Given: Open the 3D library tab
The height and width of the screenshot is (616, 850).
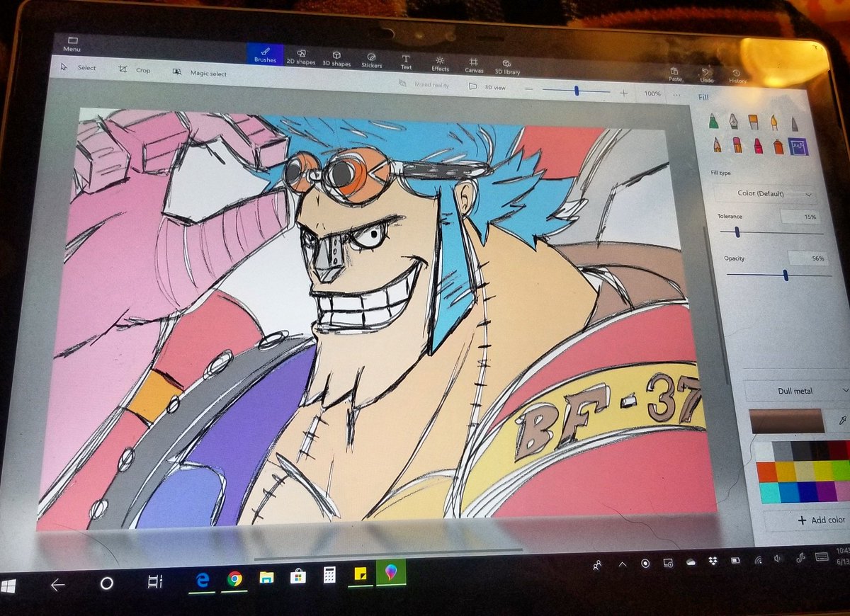Looking at the screenshot, I should [x=507, y=67].
